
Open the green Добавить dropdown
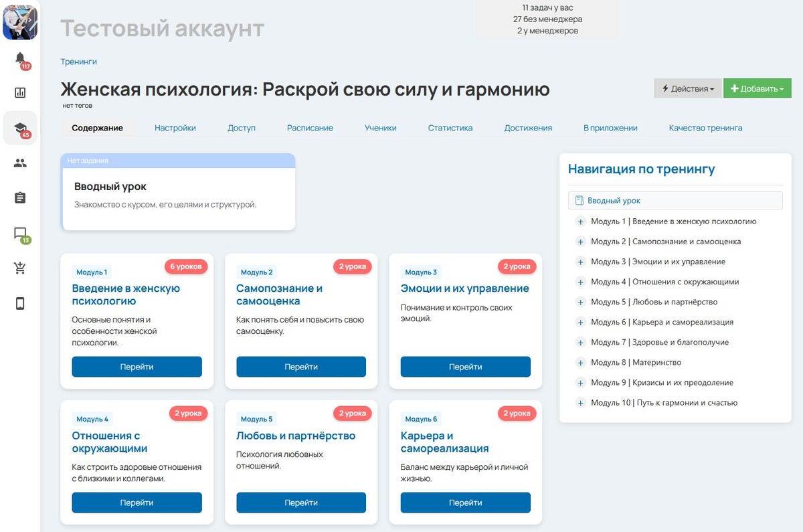pyautogui.click(x=757, y=88)
